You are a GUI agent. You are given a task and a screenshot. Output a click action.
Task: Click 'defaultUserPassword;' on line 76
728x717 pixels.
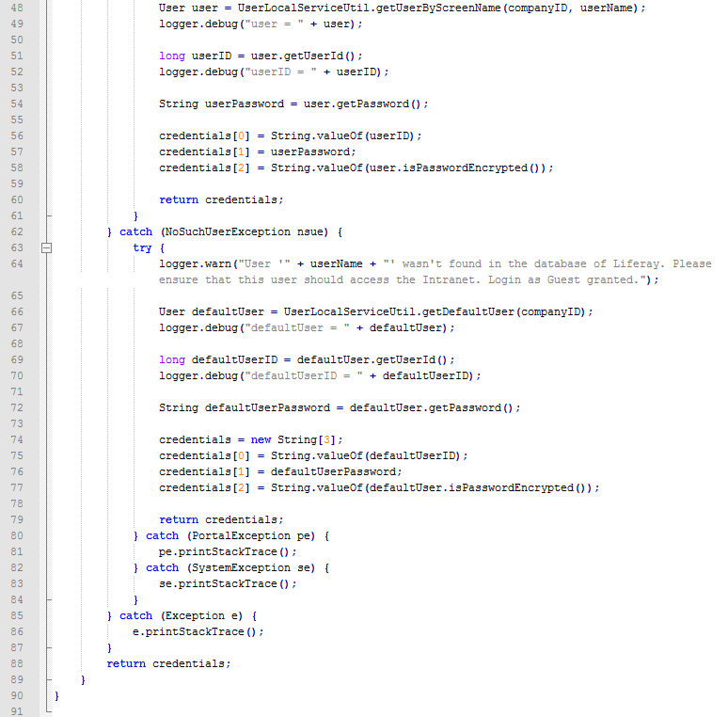[x=337, y=471]
